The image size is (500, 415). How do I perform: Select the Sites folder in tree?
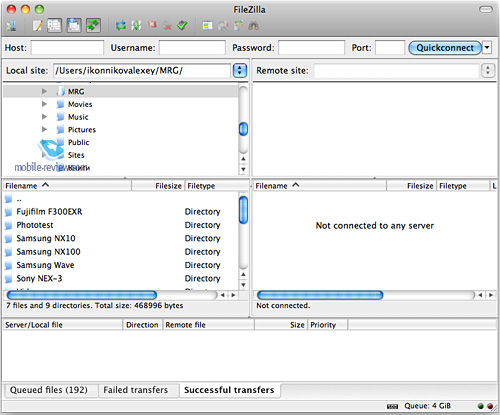(x=76, y=155)
